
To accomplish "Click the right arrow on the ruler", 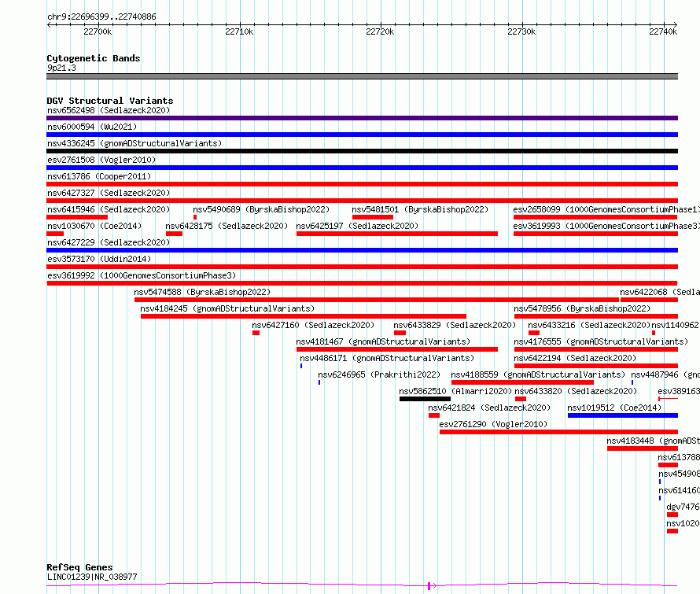I will tap(676, 25).
